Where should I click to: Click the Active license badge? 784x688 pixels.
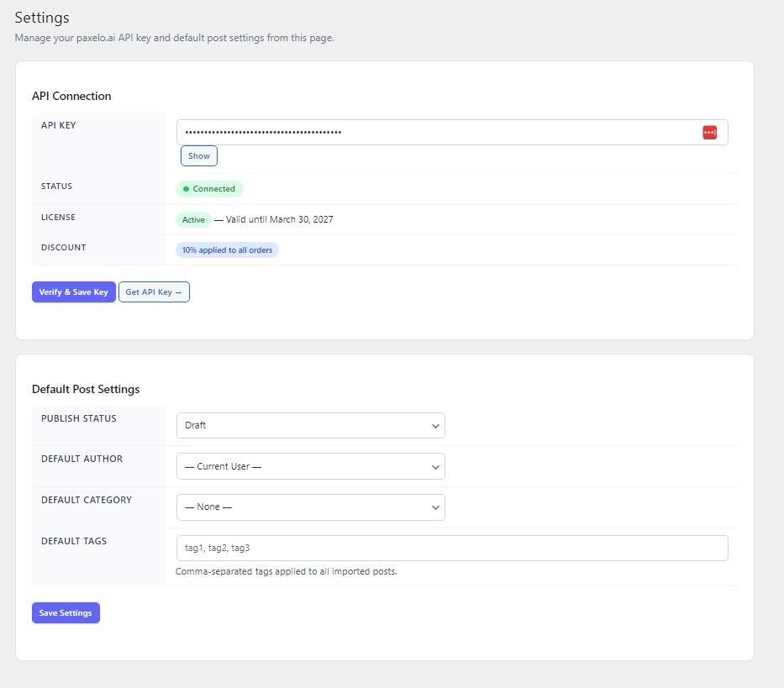pos(193,219)
